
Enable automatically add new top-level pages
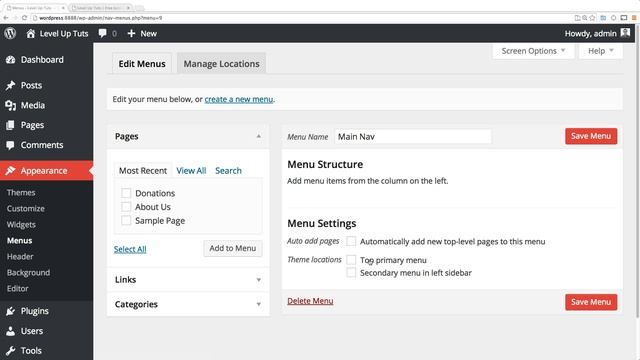pos(351,241)
